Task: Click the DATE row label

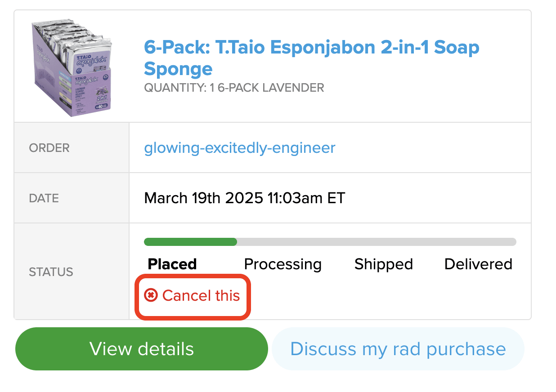Action: (44, 198)
